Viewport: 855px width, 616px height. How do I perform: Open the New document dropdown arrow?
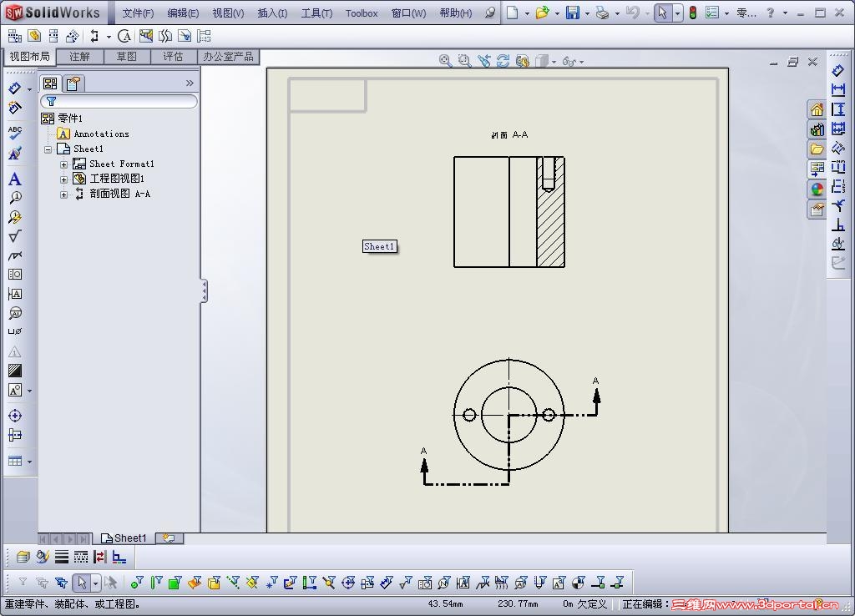527,13
